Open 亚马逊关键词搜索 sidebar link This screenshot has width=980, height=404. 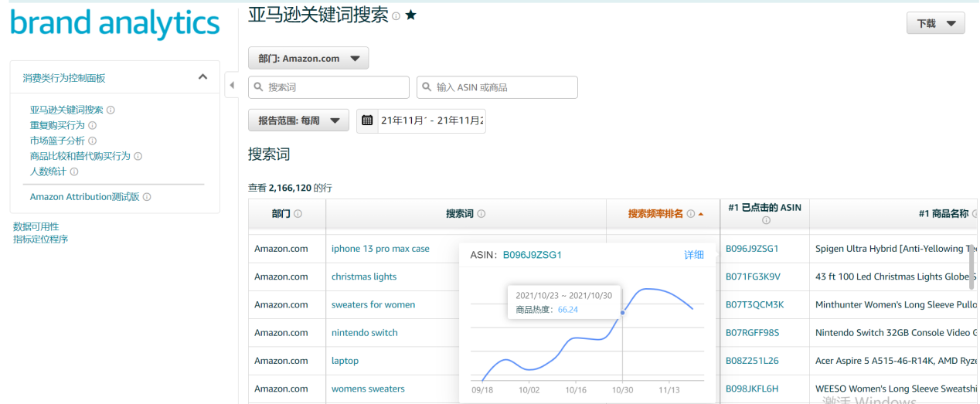tap(66, 110)
